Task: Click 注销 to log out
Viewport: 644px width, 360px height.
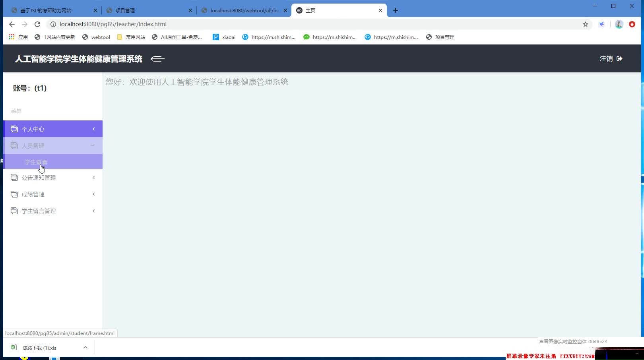Action: (x=605, y=58)
